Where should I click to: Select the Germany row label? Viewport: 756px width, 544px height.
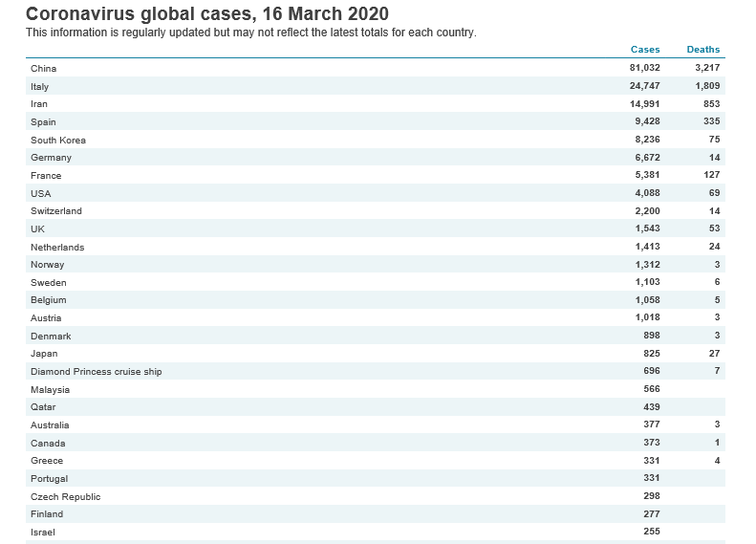[x=51, y=158]
